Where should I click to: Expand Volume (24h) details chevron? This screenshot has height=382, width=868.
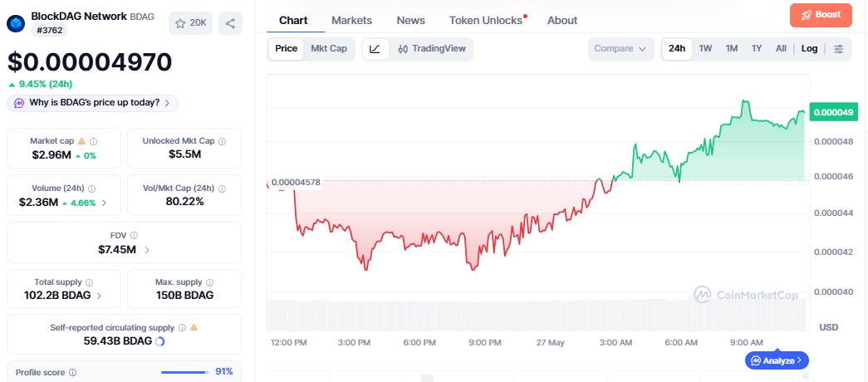click(x=104, y=203)
